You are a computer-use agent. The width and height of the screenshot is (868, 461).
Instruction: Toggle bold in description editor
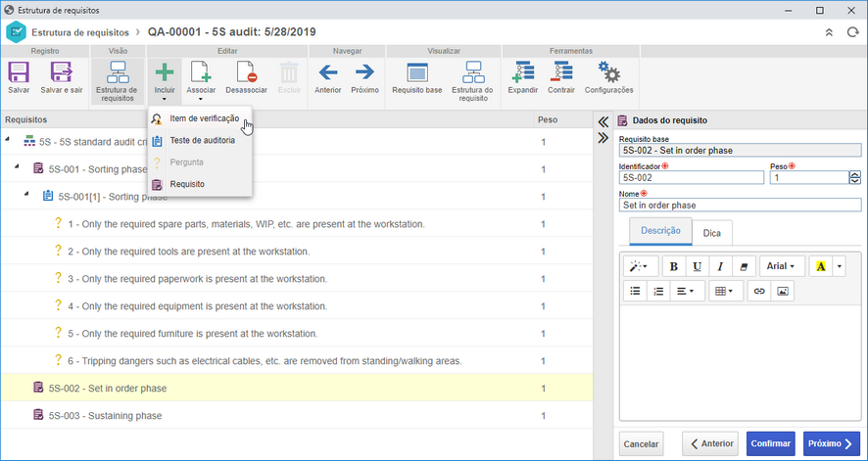(x=674, y=266)
